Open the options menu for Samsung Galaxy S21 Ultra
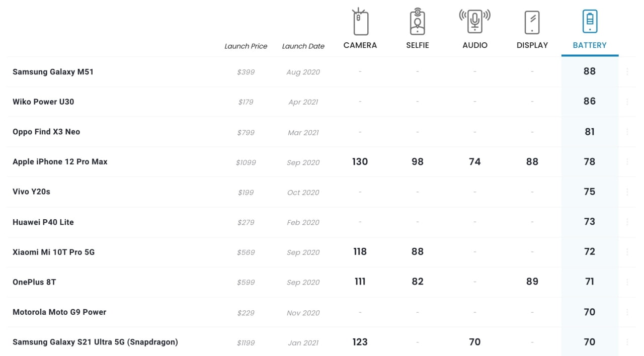This screenshot has height=356, width=644. [627, 342]
